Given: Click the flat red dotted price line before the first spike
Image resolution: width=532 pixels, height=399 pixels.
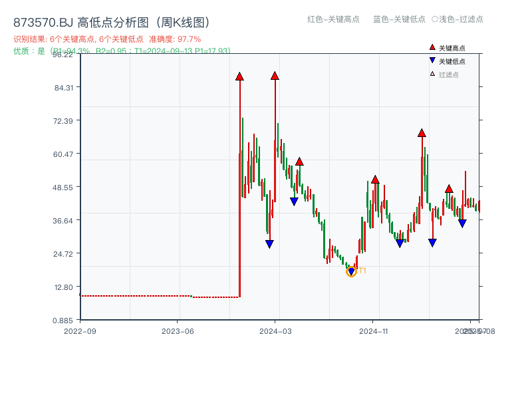Looking at the screenshot, I should click(x=160, y=297).
